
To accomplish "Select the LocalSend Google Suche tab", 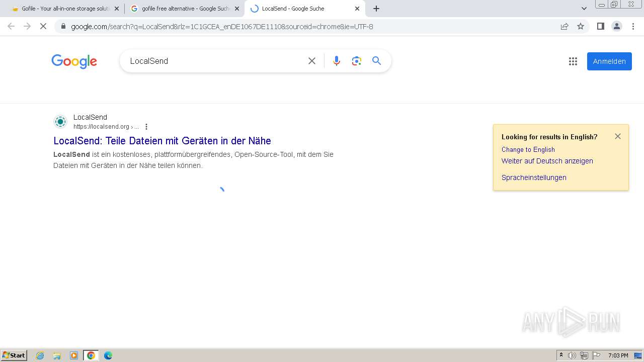I will pos(304,9).
